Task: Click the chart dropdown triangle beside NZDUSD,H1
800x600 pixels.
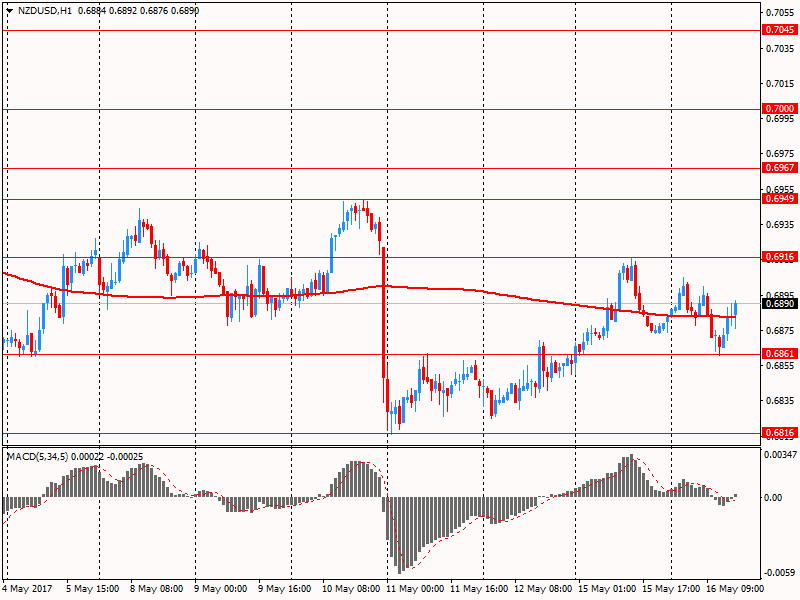Action: 10,10
